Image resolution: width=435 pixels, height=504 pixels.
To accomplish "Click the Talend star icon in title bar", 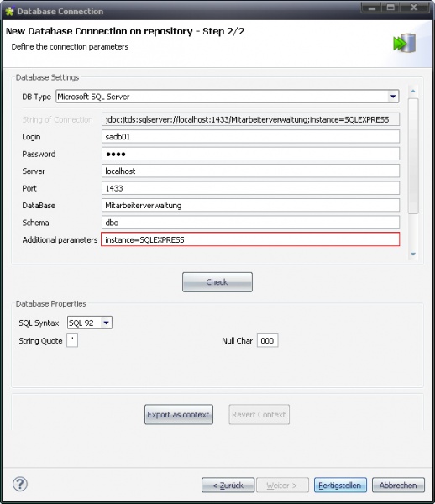I will pyautogui.click(x=9, y=11).
